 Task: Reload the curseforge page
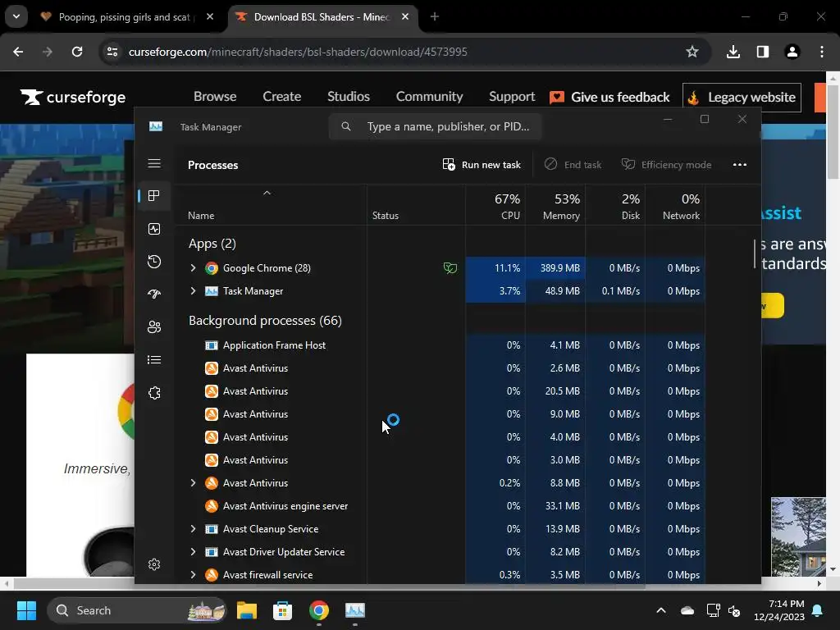(77, 52)
